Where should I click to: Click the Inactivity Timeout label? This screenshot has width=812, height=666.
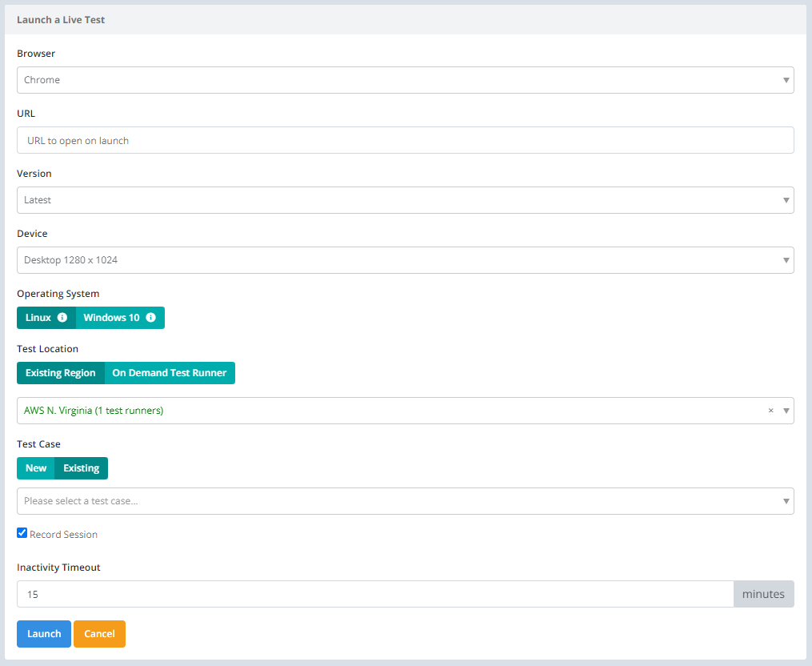(58, 568)
